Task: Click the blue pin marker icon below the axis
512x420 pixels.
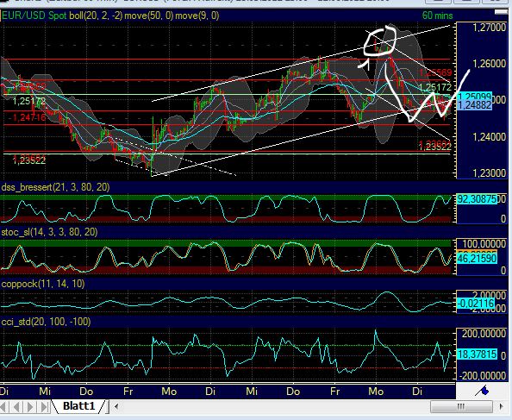Action: pos(483,391)
